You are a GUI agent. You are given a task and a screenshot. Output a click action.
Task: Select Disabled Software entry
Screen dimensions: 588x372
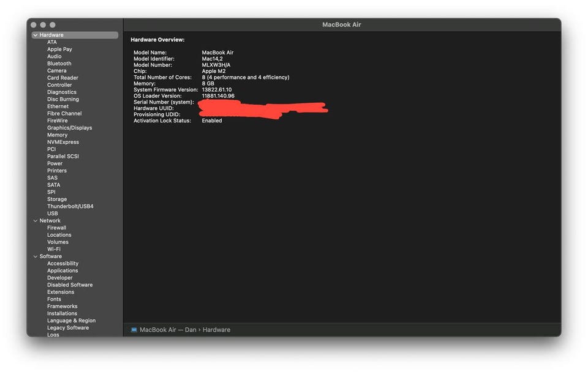[70, 285]
